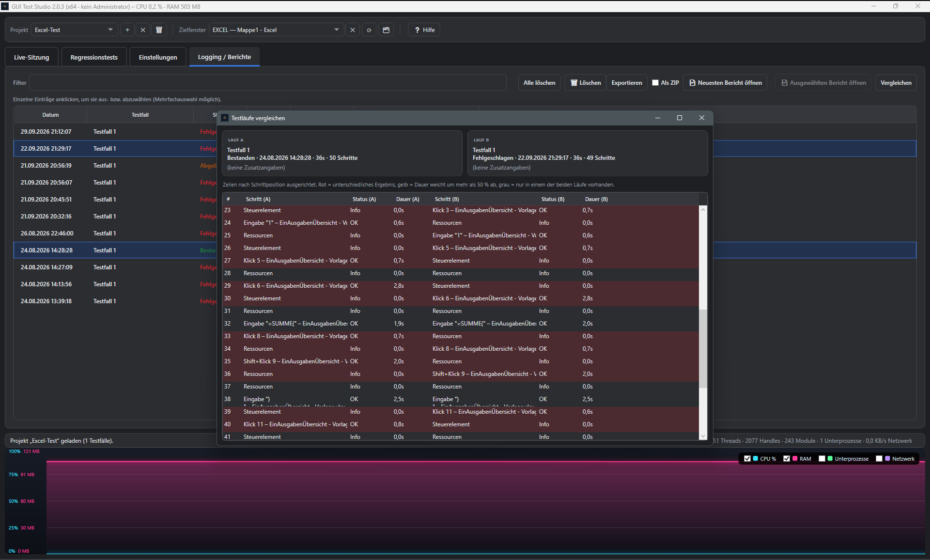Click the comparison table scrollbar down arrow
930x560 pixels.
(703, 436)
